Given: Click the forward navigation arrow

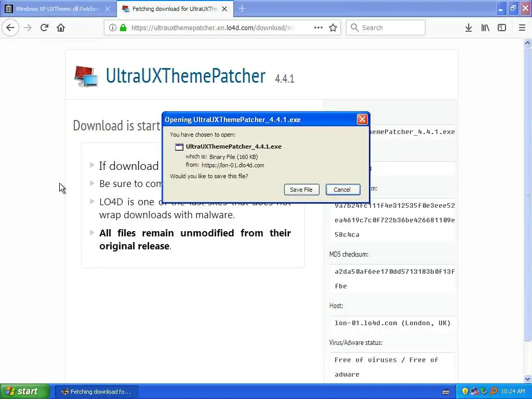Looking at the screenshot, I should coord(28,28).
